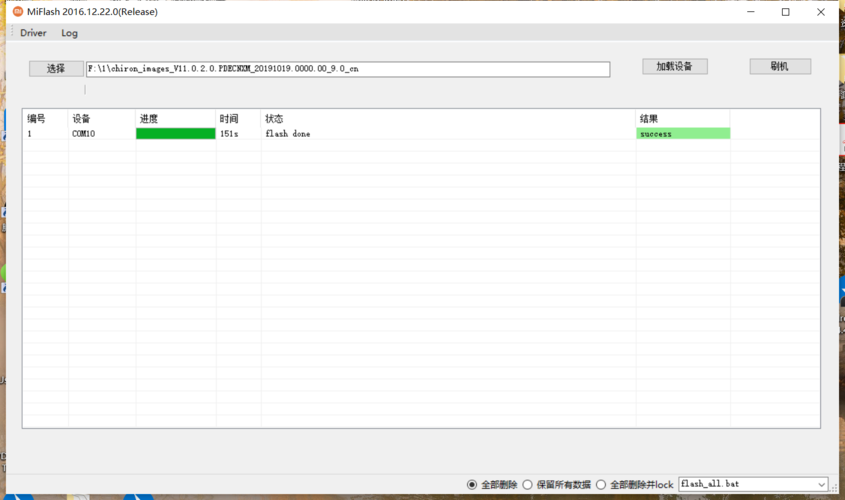Click the firmware path input field
This screenshot has height=500, width=845.
pos(348,69)
